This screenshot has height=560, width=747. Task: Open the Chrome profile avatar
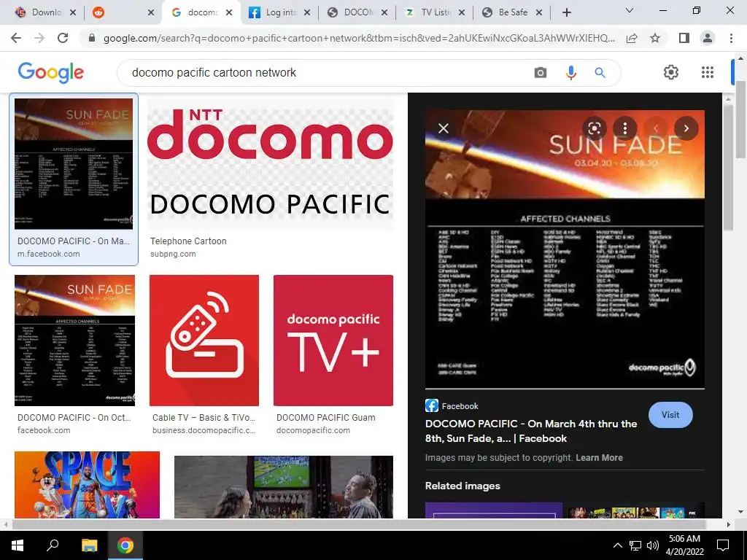click(708, 38)
